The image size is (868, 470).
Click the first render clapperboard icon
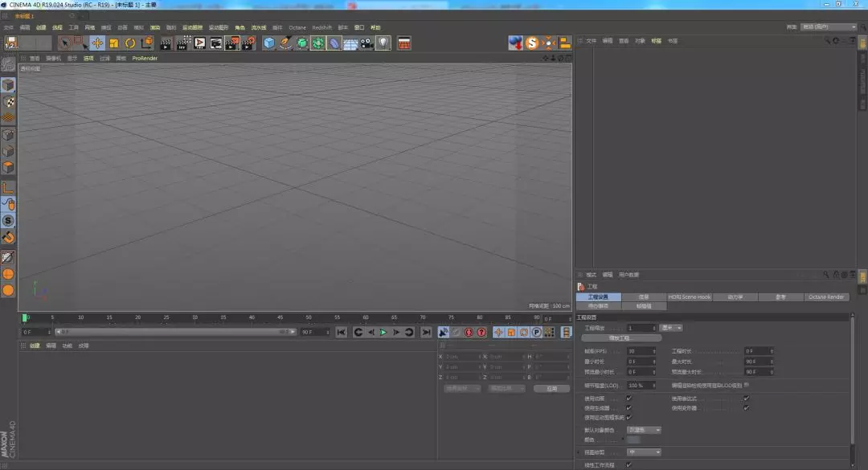point(166,43)
